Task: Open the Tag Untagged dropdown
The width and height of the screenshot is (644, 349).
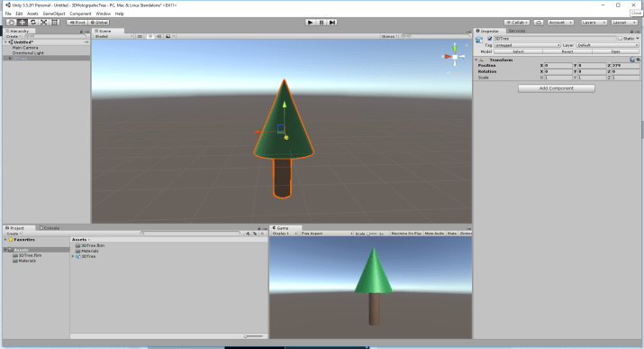Action: coord(527,45)
